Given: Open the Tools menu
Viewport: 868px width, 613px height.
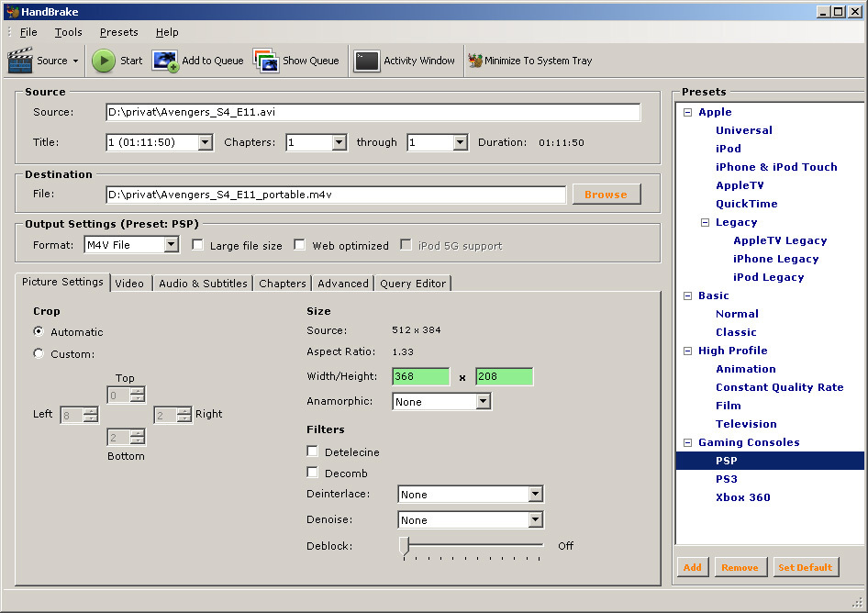Looking at the screenshot, I should (69, 32).
